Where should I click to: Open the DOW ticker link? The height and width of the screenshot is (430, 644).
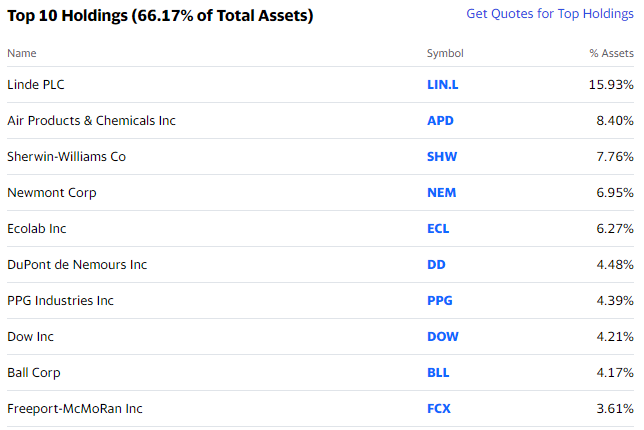(443, 337)
